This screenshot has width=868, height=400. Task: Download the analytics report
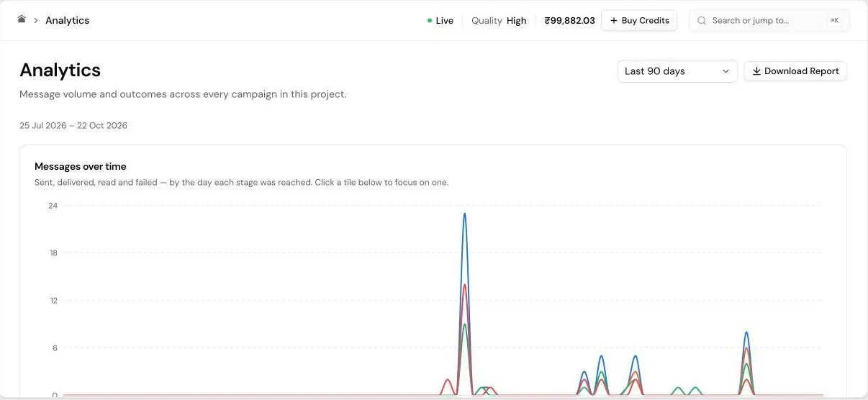tap(795, 71)
